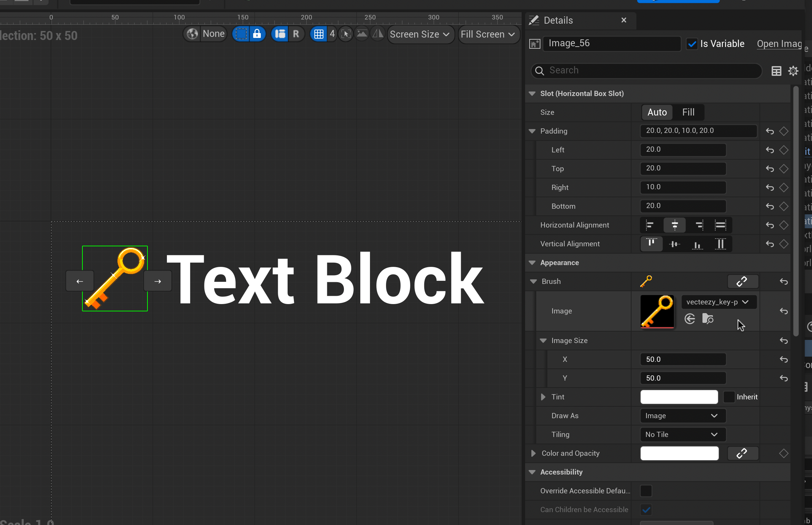Select the Details tab
The width and height of the screenshot is (812, 525).
click(558, 20)
